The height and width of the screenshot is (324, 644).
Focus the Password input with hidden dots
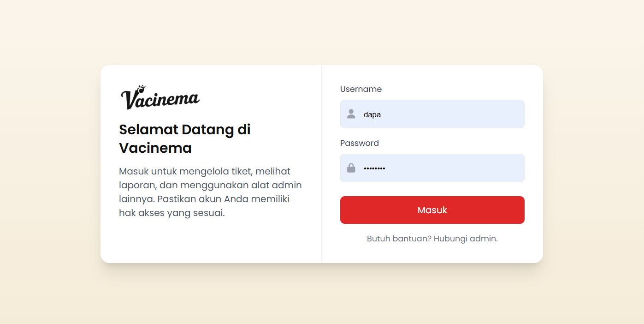(432, 168)
